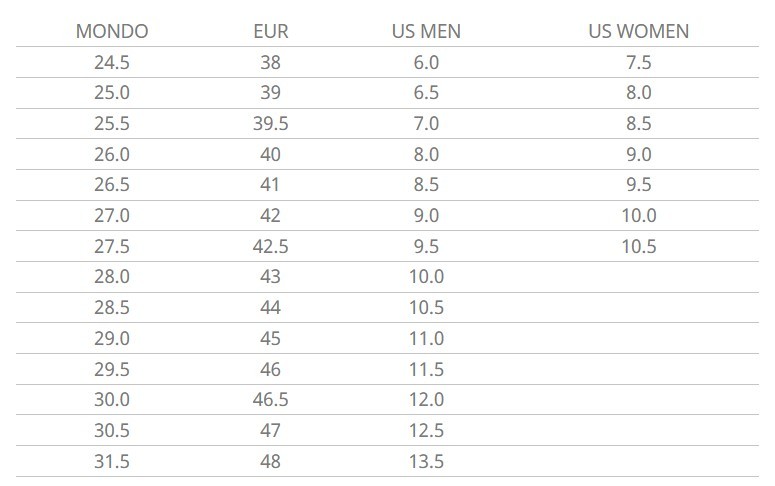Select EUR size 45 cell
Viewport: 775px width, 486px height.
[270, 339]
